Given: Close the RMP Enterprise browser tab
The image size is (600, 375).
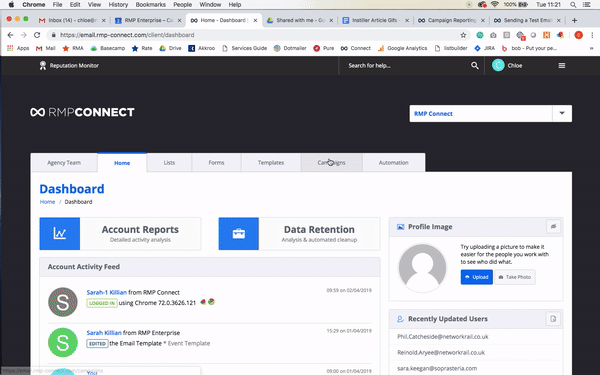Looking at the screenshot, I should pyautogui.click(x=179, y=20).
